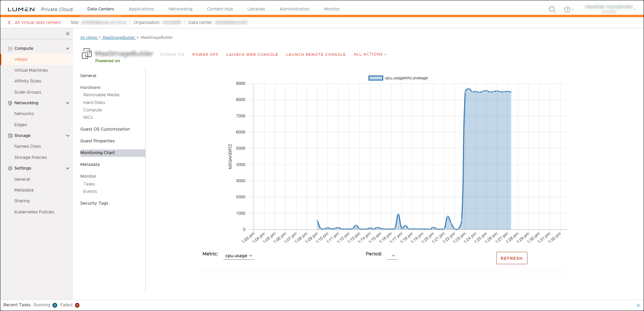The width and height of the screenshot is (644, 311).
Task: Click the MaaSImageBuilder vApp icon
Action: pos(86,54)
